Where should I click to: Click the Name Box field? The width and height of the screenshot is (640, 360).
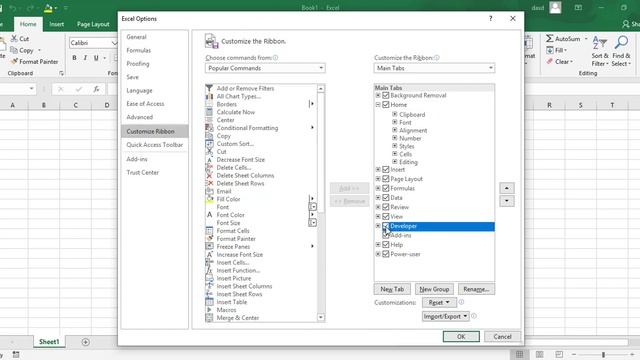point(18,89)
